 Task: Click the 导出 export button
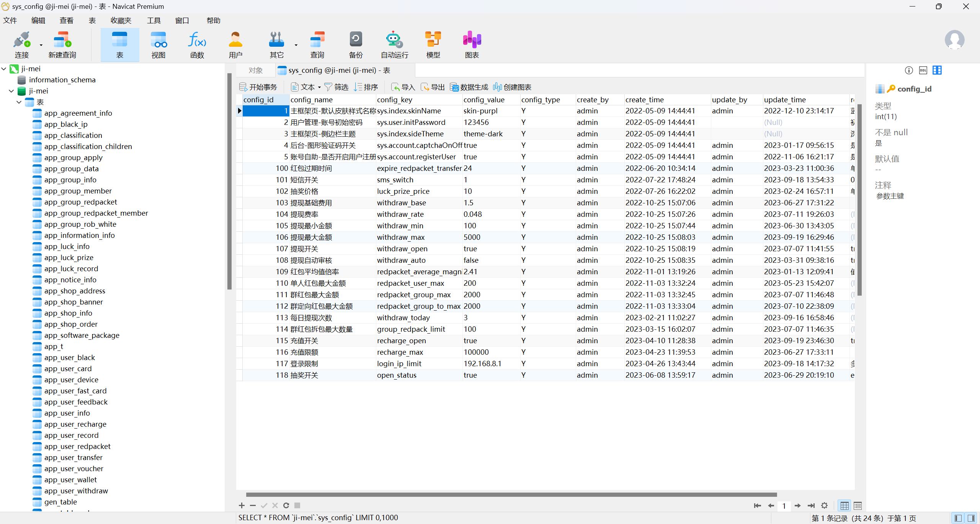pos(433,87)
